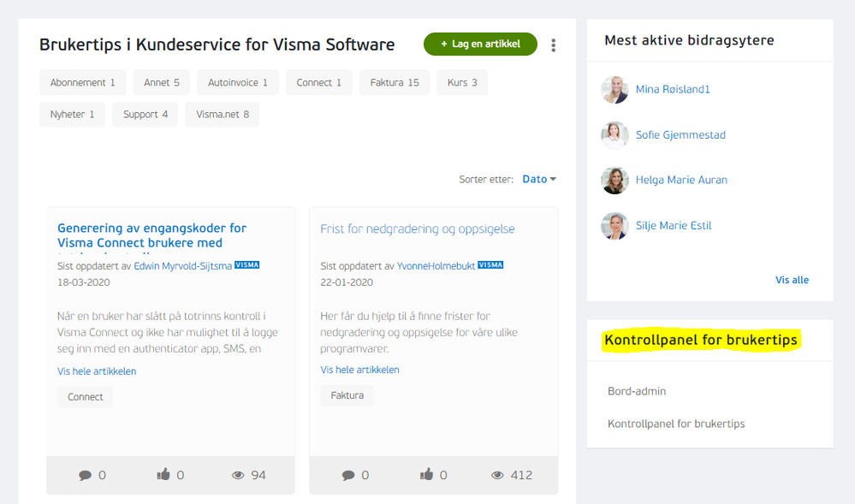This screenshot has width=855, height=504.
Task: Click Vis alle contributors link
Action: click(793, 280)
